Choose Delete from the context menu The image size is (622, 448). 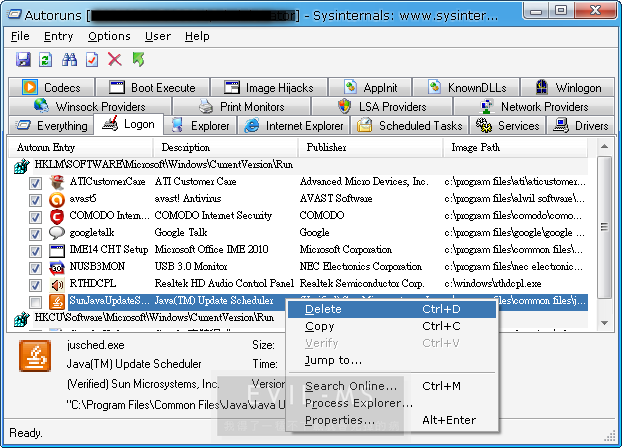[x=323, y=309]
